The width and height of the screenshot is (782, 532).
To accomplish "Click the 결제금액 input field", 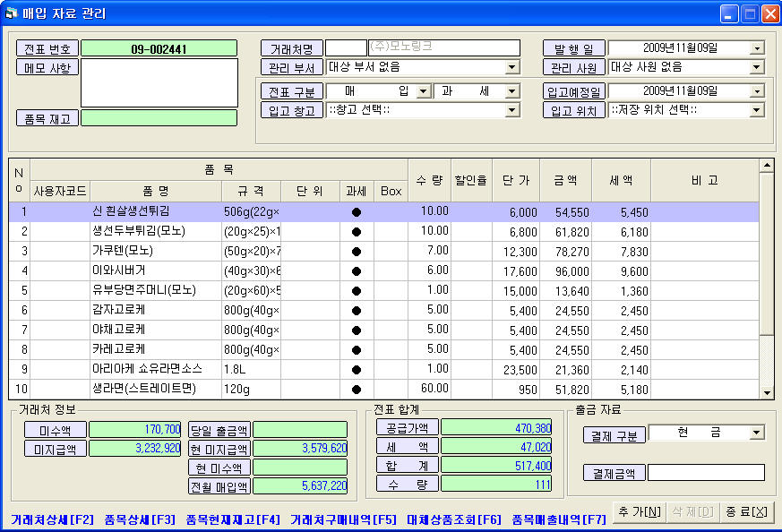I will (706, 472).
